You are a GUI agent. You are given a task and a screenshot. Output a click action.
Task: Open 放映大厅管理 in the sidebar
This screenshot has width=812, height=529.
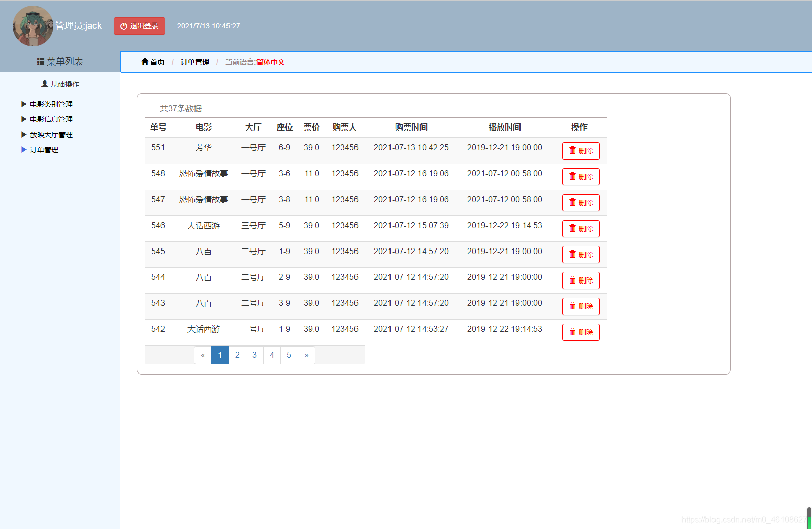51,135
